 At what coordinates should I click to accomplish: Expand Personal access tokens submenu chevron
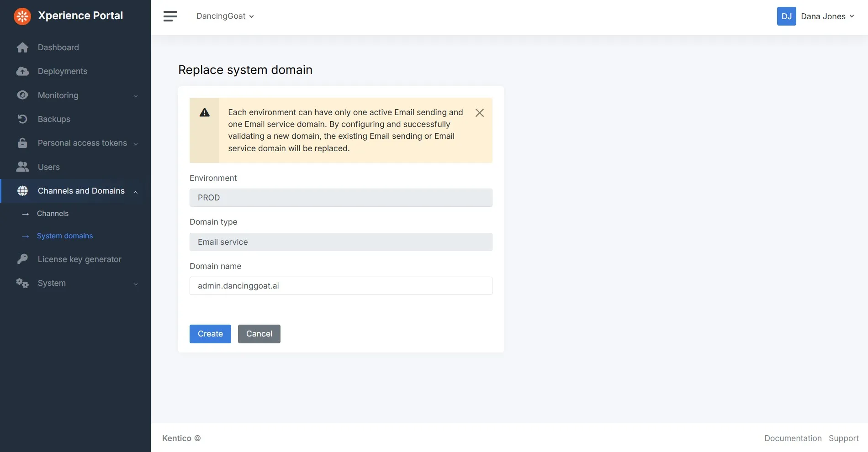(x=136, y=144)
